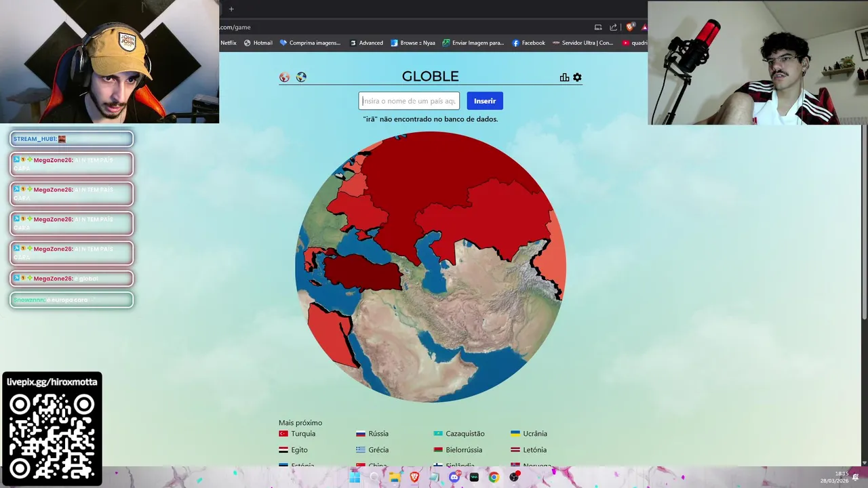Viewport: 868px width, 488px height.
Task: Click the Ukraine flag icon next to Ucrânia
Action: tap(515, 434)
